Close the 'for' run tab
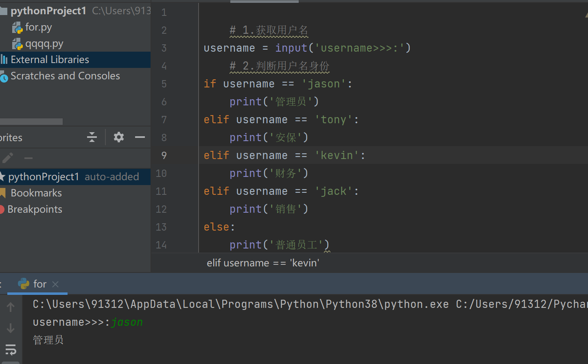 coord(56,284)
